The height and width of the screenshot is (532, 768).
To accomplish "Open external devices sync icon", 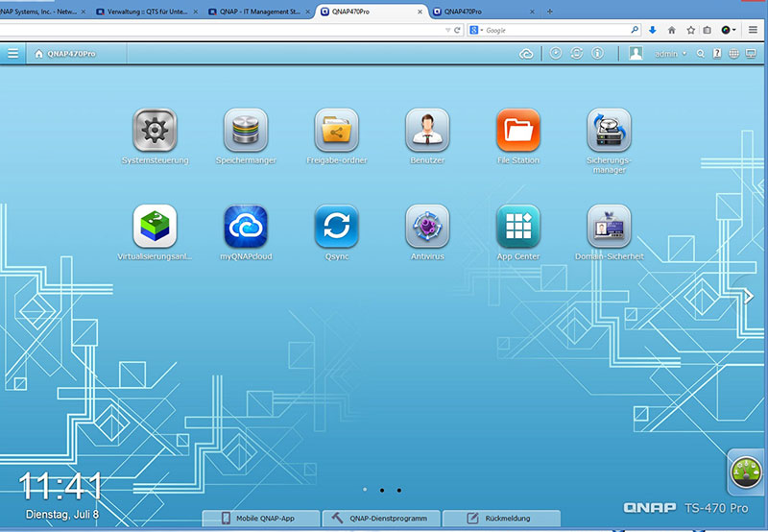I will (x=577, y=53).
